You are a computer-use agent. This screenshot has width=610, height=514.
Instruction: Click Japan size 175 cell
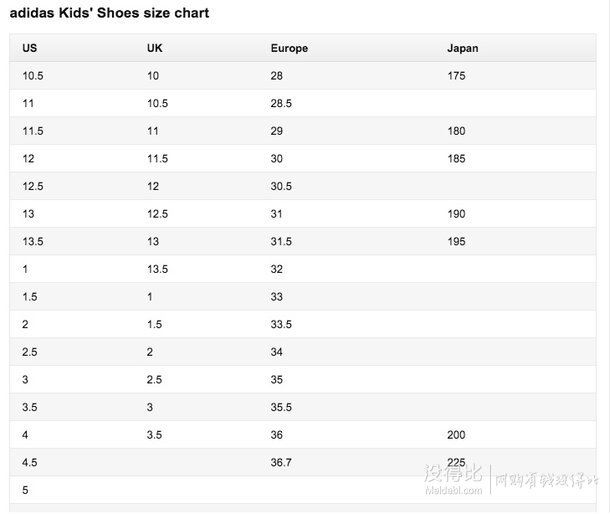(x=456, y=76)
